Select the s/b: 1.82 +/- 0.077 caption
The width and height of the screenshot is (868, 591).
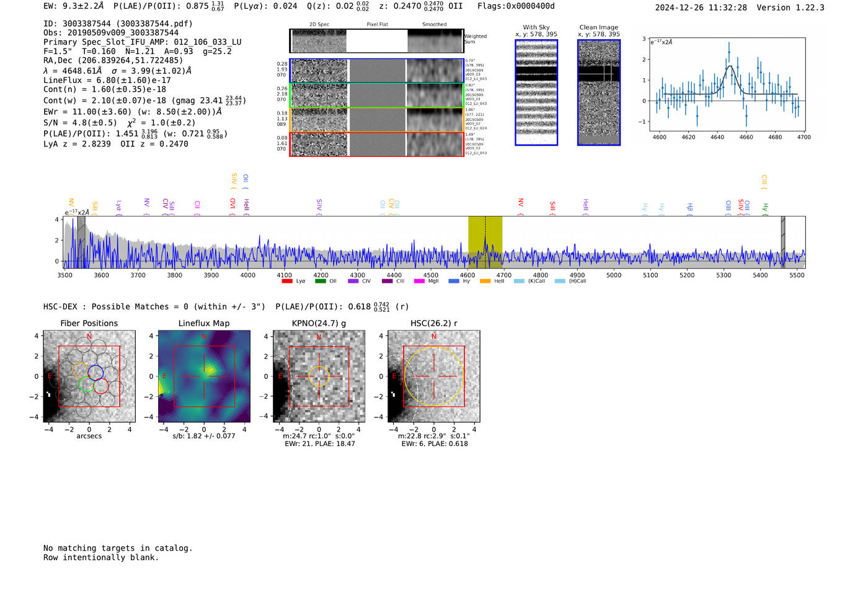(x=204, y=436)
